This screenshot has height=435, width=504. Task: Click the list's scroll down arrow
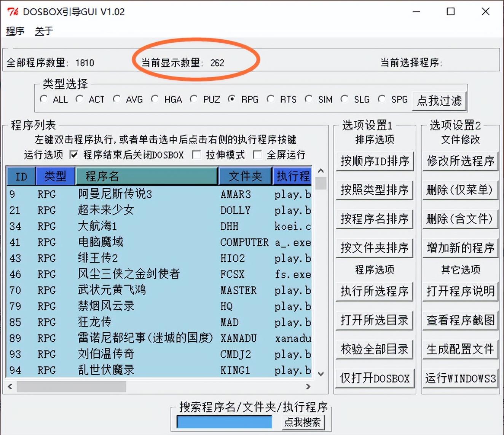(x=321, y=374)
